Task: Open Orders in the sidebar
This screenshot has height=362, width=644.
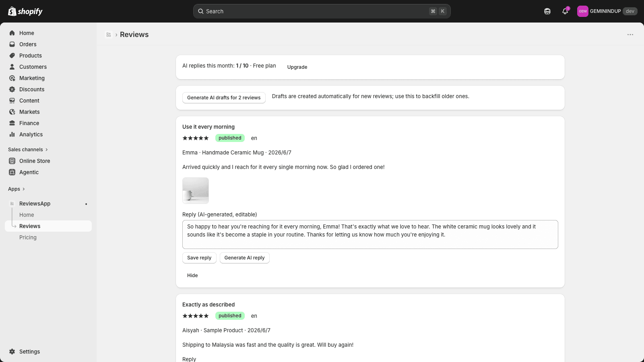Action: click(48, 44)
